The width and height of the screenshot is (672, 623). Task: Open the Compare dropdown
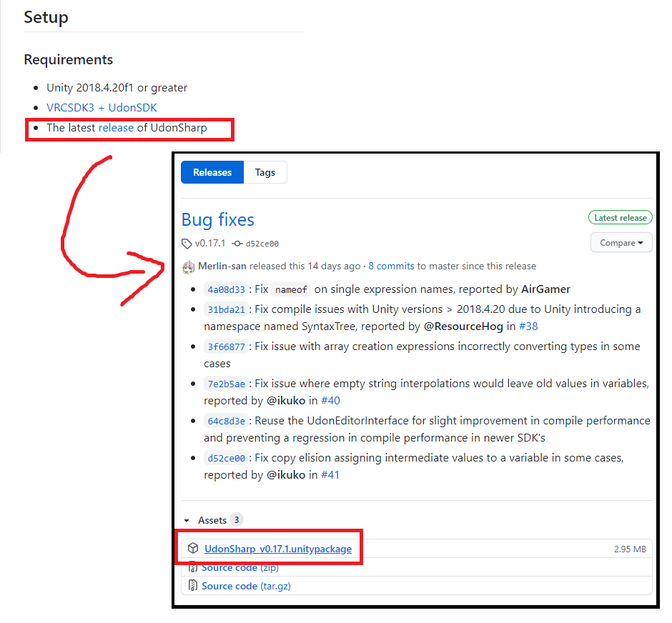pos(621,243)
